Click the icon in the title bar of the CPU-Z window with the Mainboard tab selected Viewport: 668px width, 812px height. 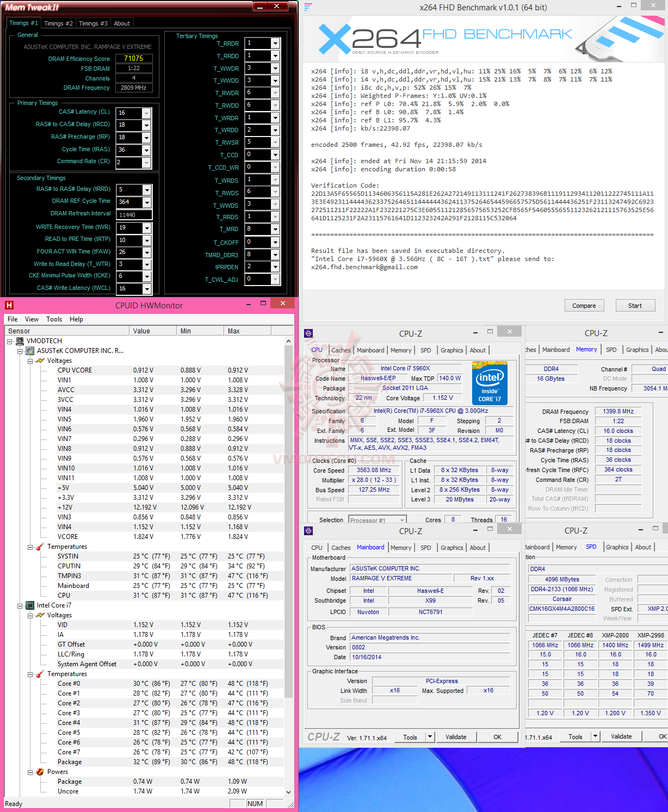[x=308, y=531]
